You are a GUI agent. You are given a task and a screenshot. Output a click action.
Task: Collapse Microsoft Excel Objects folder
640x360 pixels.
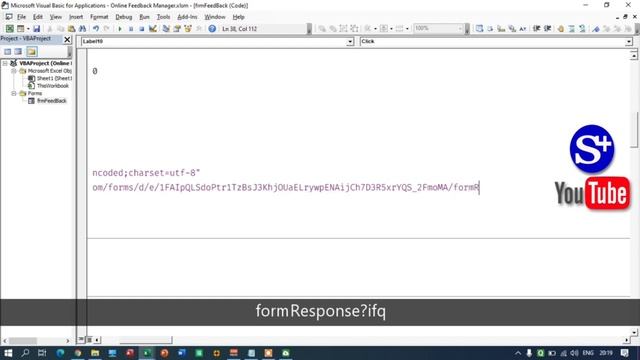[13, 71]
